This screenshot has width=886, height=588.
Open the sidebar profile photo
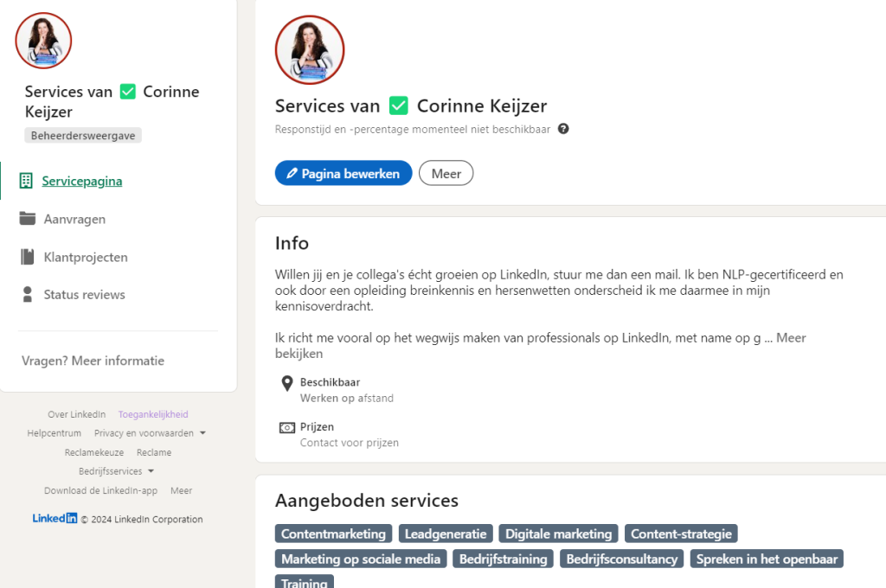click(43, 41)
